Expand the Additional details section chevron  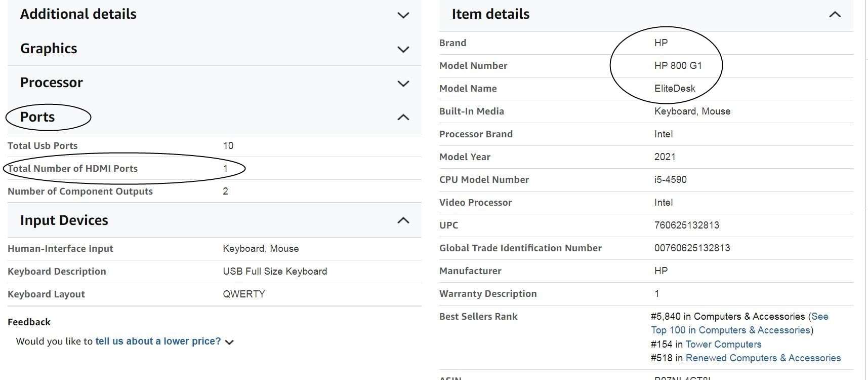403,15
